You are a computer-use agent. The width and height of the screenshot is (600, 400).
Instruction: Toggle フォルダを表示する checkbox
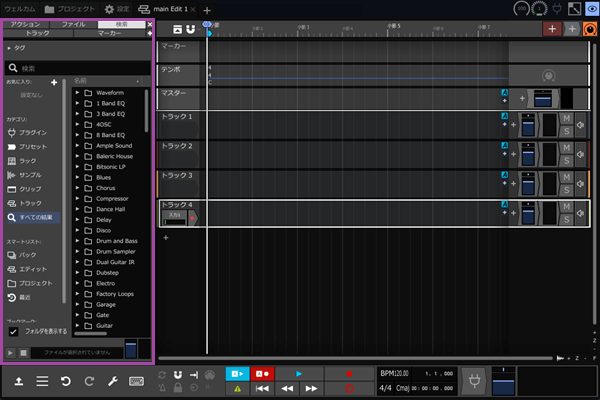point(14,331)
